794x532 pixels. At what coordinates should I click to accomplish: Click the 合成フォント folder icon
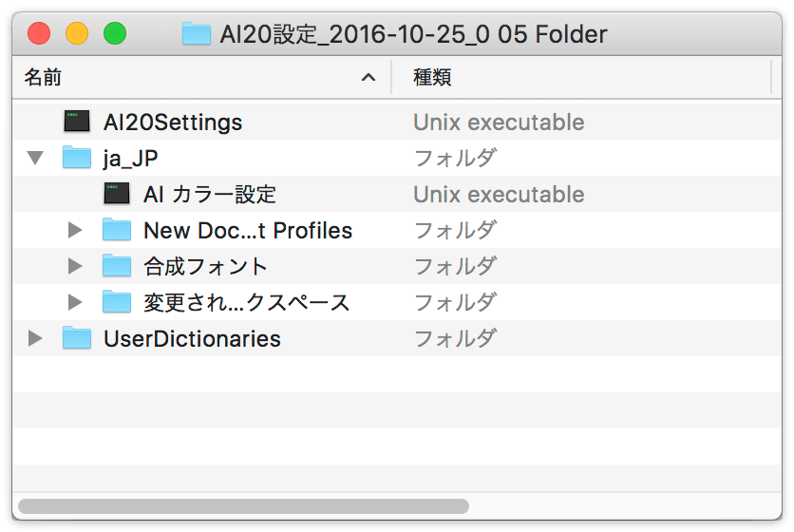(x=117, y=266)
